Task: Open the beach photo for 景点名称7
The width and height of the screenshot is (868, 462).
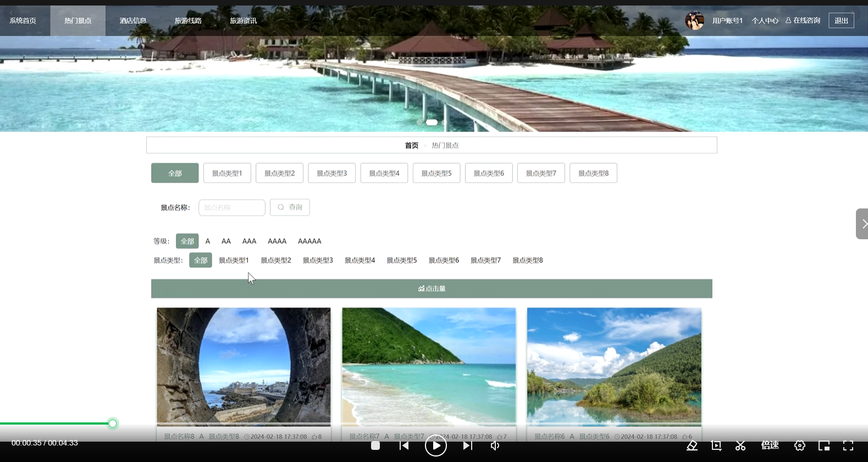Action: pos(429,366)
